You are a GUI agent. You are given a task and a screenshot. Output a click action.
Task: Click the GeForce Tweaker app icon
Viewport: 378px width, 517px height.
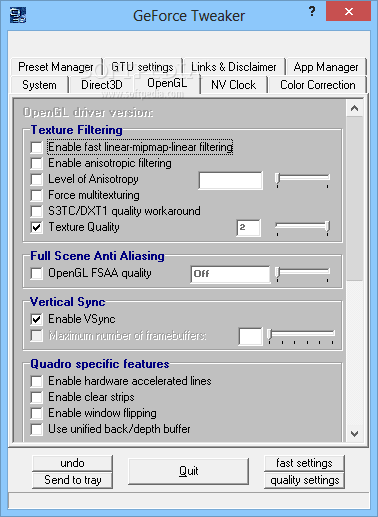click(18, 15)
